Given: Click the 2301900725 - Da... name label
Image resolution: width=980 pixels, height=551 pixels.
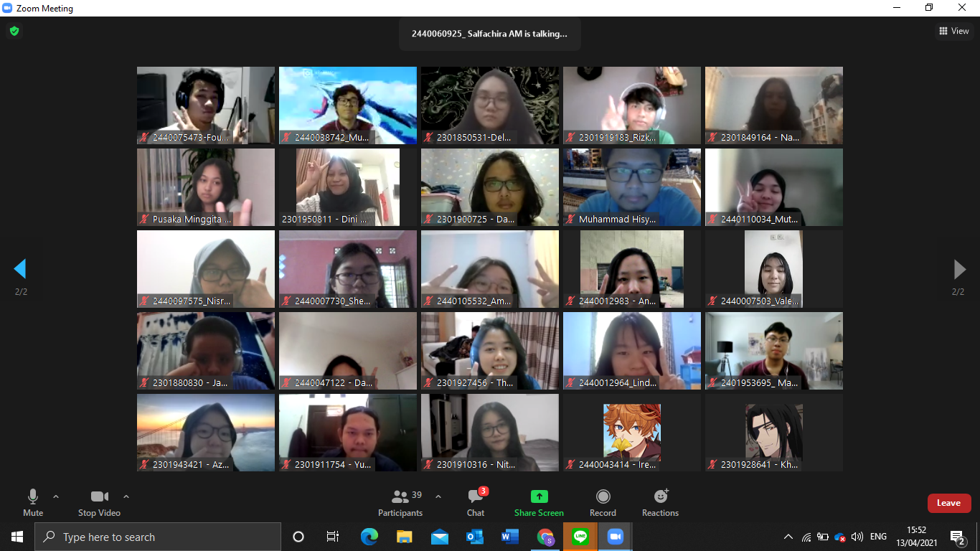Looking at the screenshot, I should [469, 220].
